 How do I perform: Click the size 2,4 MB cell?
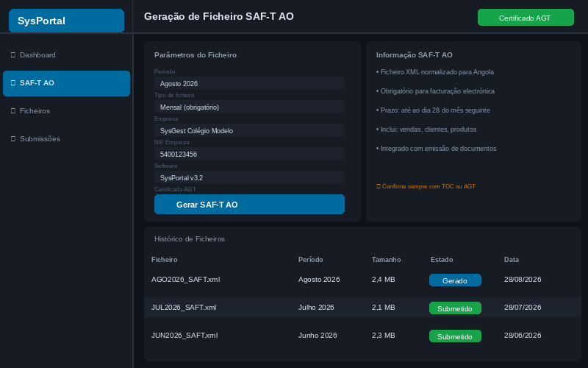[x=383, y=280]
